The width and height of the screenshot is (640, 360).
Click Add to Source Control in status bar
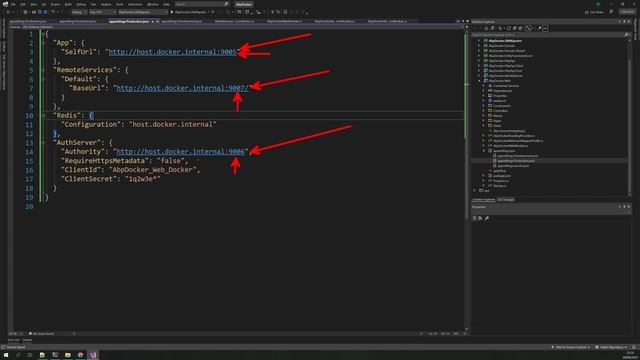click(x=571, y=347)
